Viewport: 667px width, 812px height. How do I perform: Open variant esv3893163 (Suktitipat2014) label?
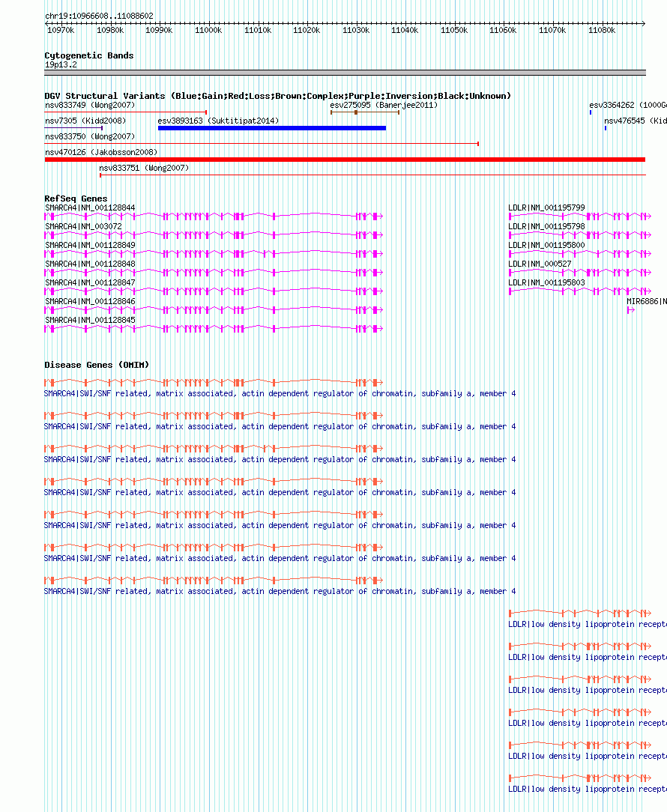[x=218, y=121]
